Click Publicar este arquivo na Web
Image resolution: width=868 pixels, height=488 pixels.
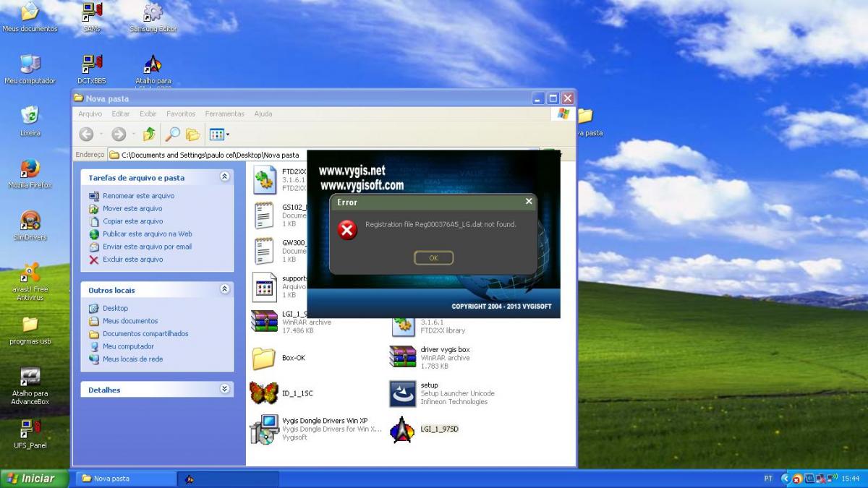tap(148, 234)
